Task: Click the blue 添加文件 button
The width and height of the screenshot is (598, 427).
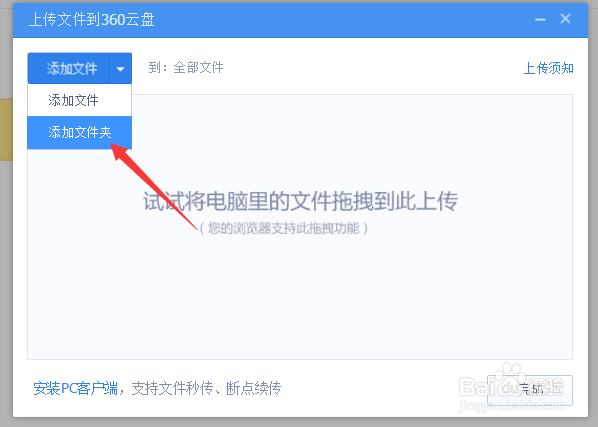Action: click(69, 69)
